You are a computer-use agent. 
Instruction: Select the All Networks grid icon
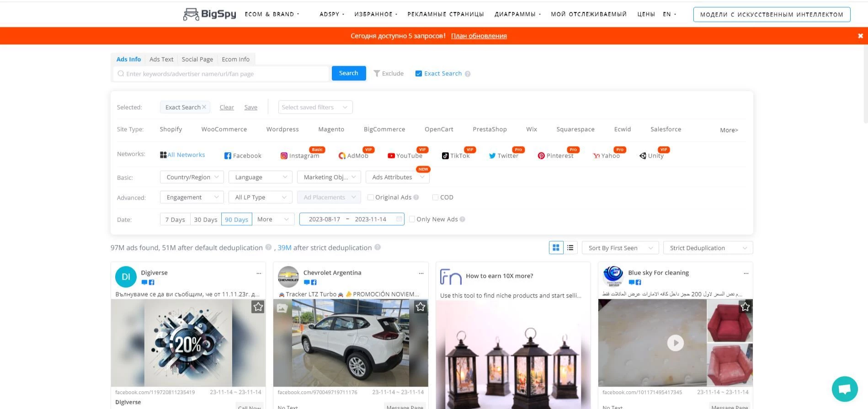pos(163,155)
